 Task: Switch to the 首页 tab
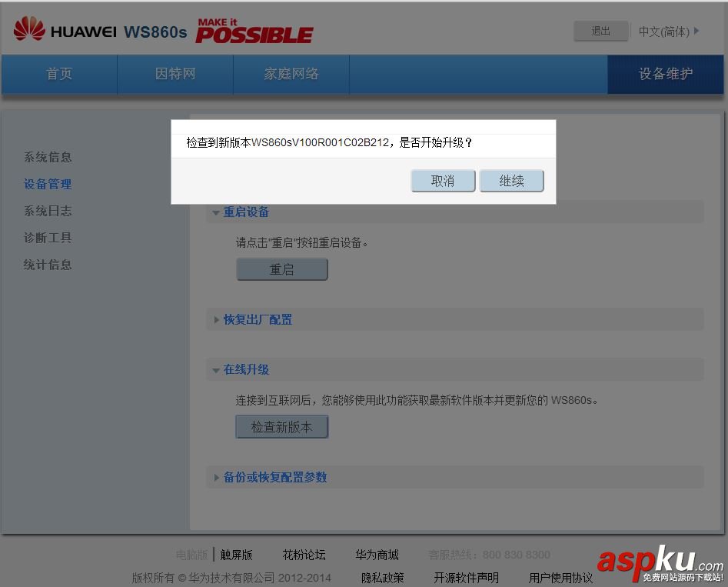click(58, 74)
